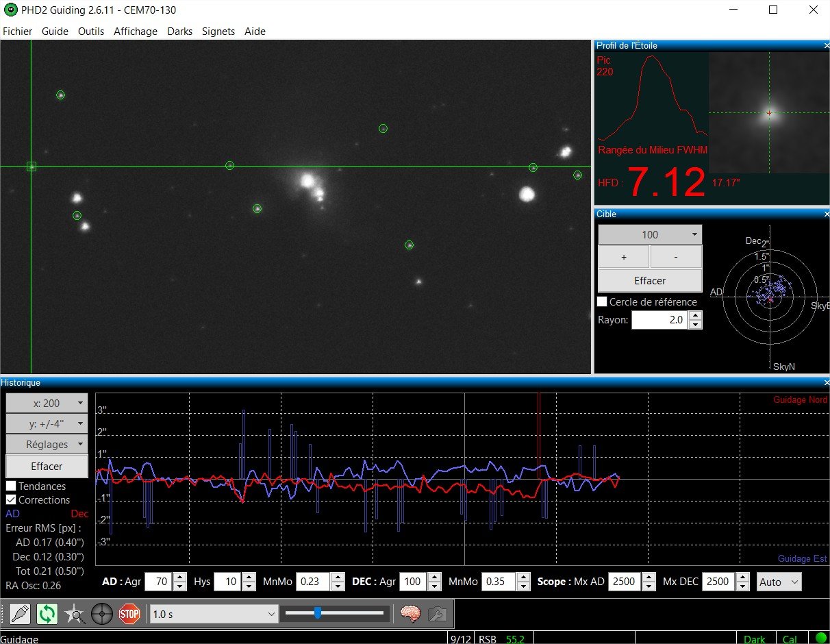The image size is (830, 644).
Task: Open the Auto mode dropdown near Mx DEC
Action: [x=779, y=582]
